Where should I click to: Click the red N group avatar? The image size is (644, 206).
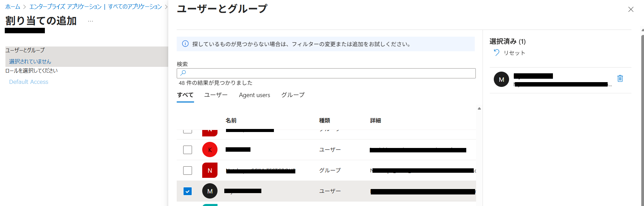pos(210,170)
